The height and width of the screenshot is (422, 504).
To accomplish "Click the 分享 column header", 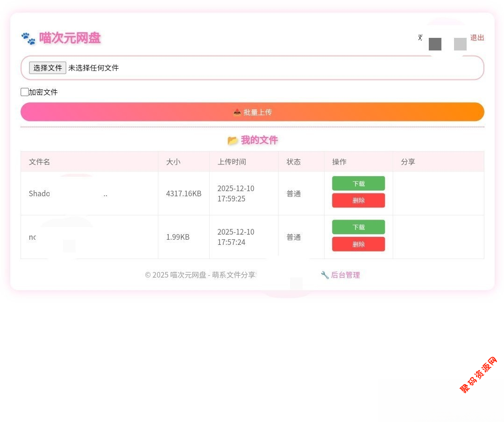I will tap(408, 162).
